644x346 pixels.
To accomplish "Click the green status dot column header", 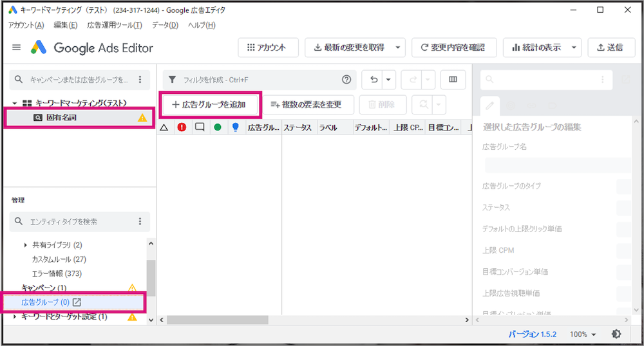I will click(x=218, y=127).
